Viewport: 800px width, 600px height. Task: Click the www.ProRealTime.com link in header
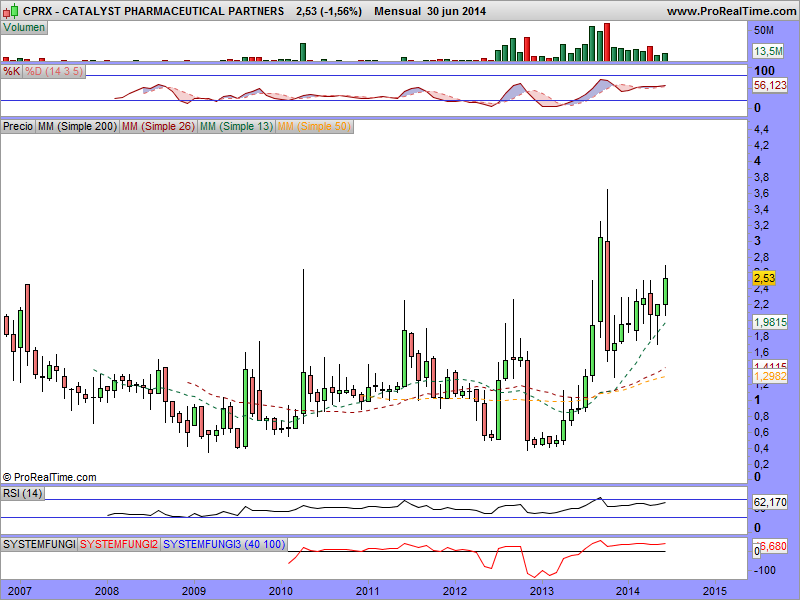[x=731, y=11]
